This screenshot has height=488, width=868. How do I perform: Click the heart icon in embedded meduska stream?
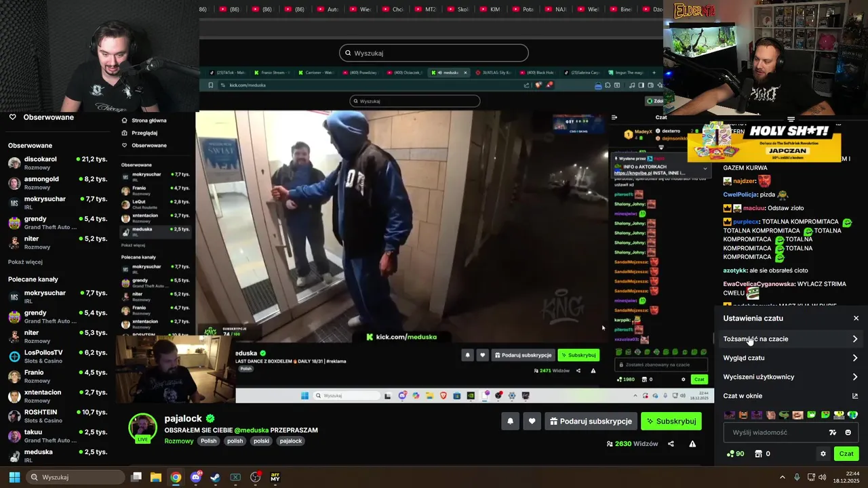[482, 354]
